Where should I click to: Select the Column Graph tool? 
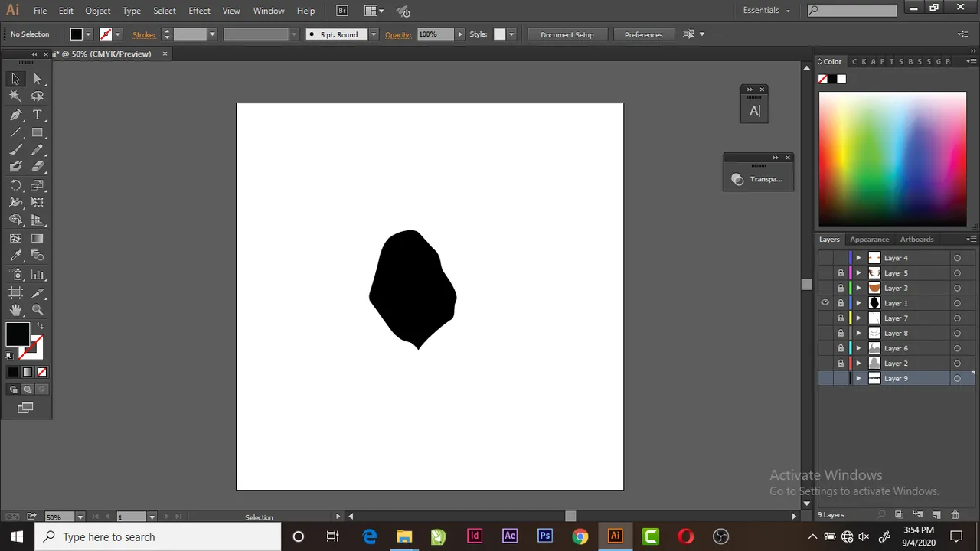point(38,275)
